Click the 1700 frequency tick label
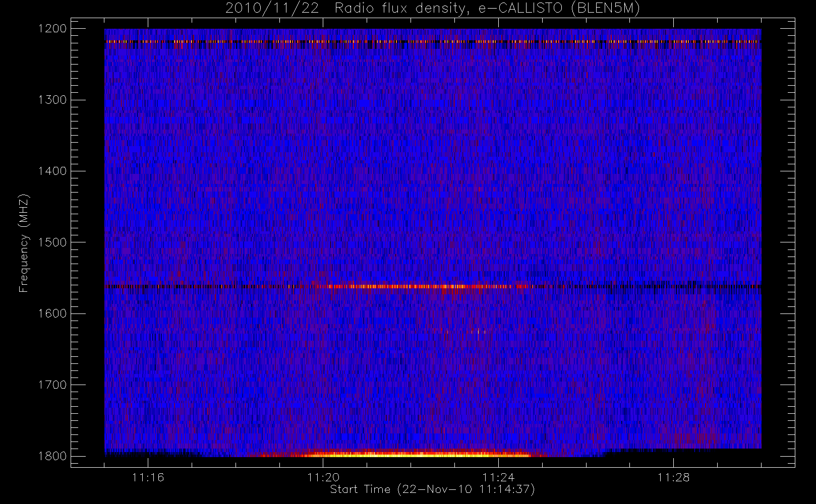This screenshot has width=816, height=504. pos(52,385)
